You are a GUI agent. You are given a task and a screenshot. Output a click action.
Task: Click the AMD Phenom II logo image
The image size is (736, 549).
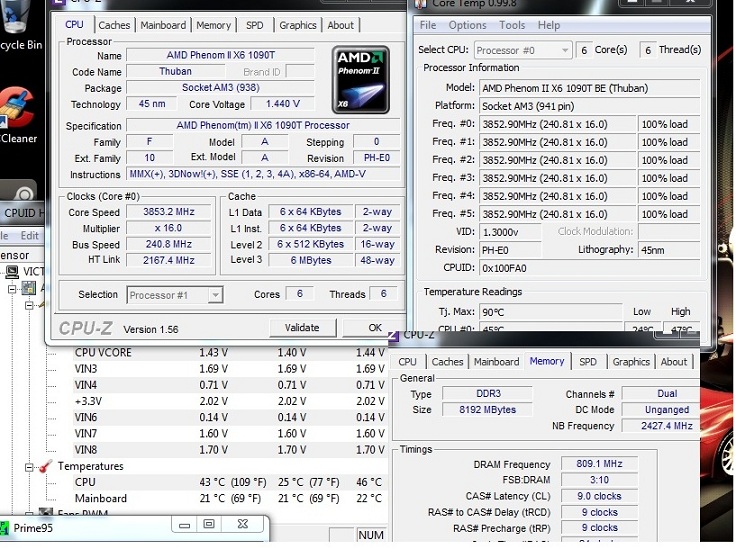click(x=360, y=80)
